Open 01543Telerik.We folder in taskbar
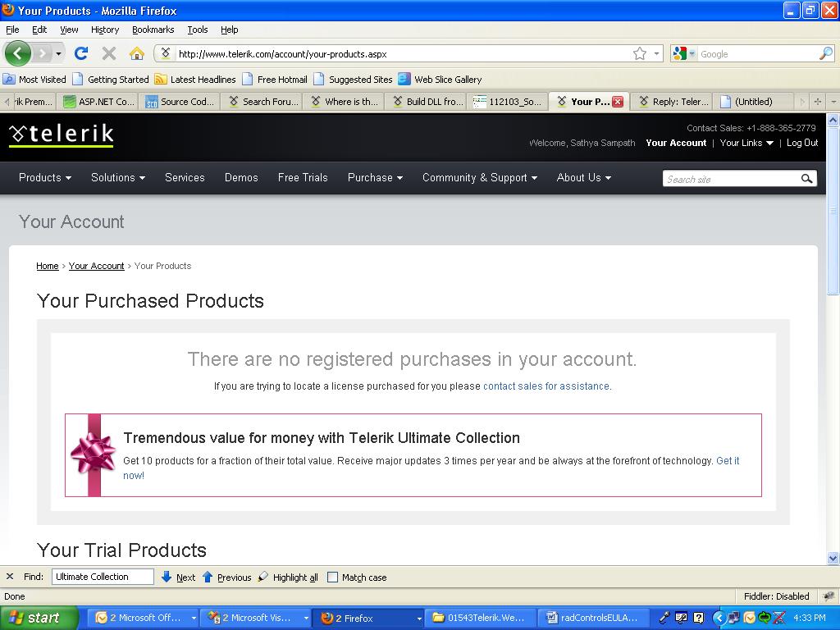This screenshot has height=630, width=840. pyautogui.click(x=479, y=618)
